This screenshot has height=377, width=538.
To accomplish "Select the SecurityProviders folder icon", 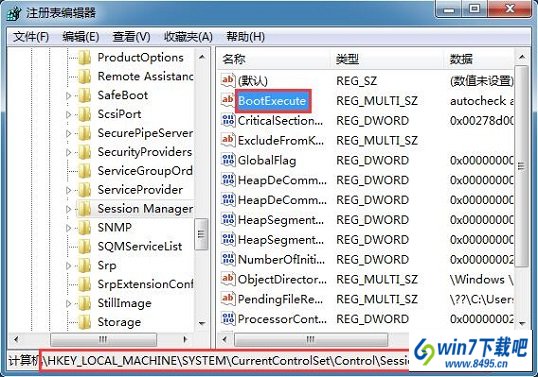I will pyautogui.click(x=84, y=152).
